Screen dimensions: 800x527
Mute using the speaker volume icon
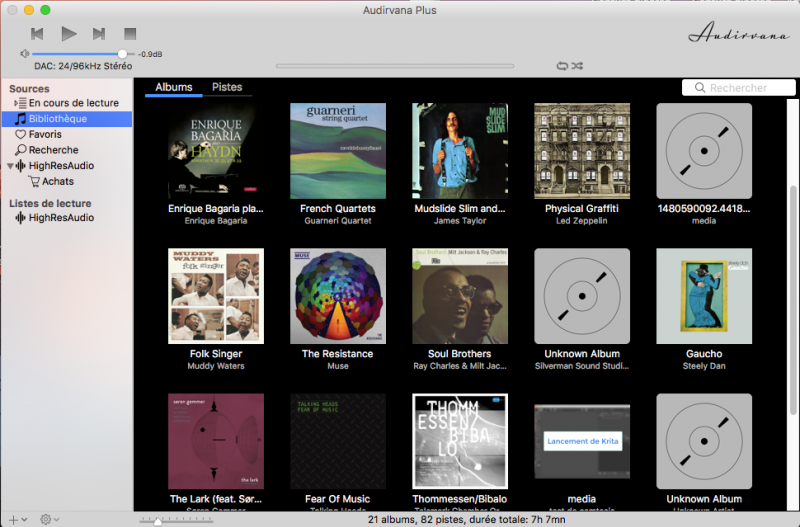click(24, 54)
